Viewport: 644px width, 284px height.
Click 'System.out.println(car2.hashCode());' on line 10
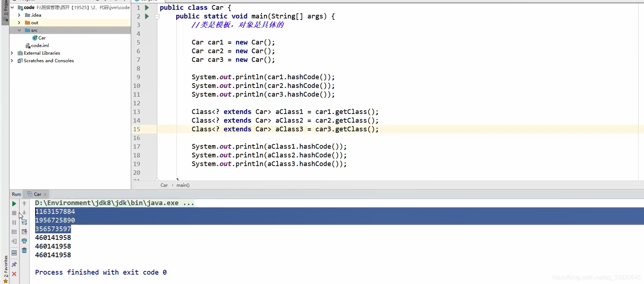click(x=263, y=86)
